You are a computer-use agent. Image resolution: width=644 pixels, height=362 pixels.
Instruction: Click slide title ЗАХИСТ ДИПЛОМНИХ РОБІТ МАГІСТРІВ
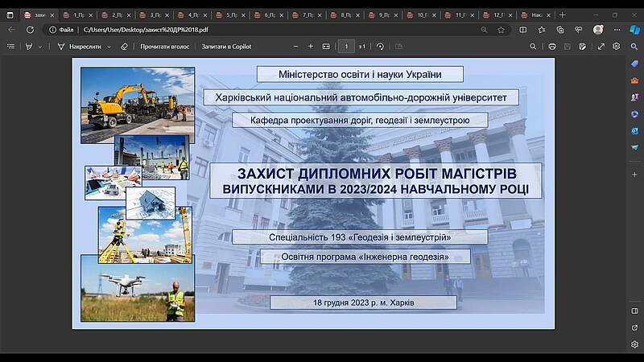tap(377, 174)
